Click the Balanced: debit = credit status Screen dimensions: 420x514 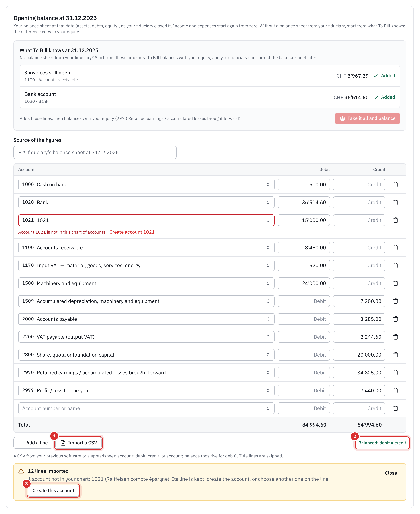382,443
